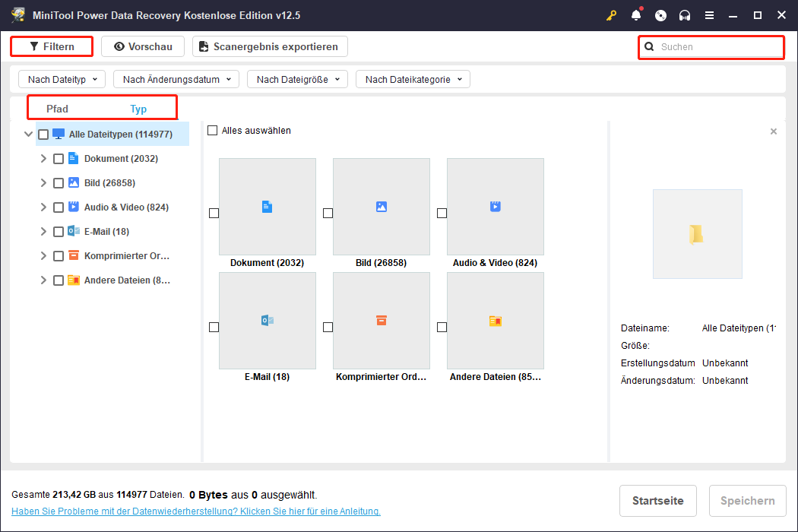The height and width of the screenshot is (532, 798).
Task: Click the video icon next to Audio & Video (824) in tree
Action: click(x=73, y=207)
